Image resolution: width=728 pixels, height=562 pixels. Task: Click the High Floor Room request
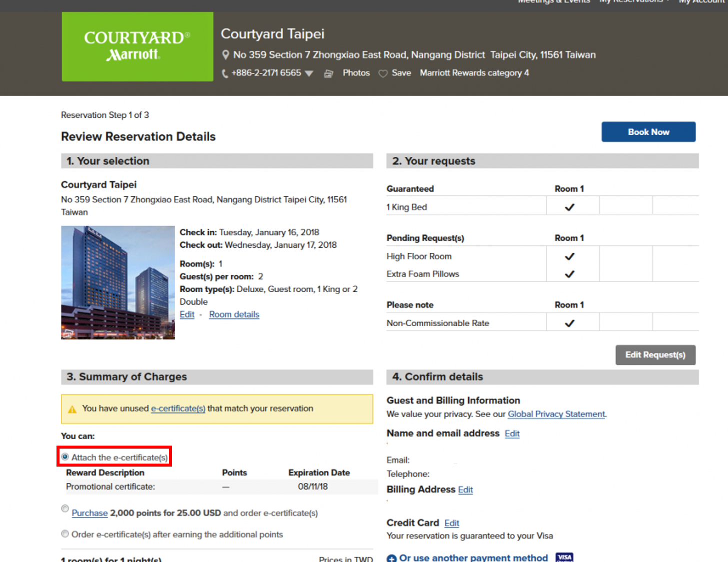pos(419,256)
